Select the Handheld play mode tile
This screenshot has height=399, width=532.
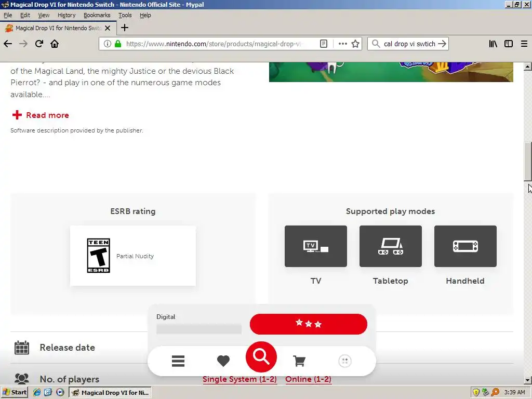pos(465,246)
